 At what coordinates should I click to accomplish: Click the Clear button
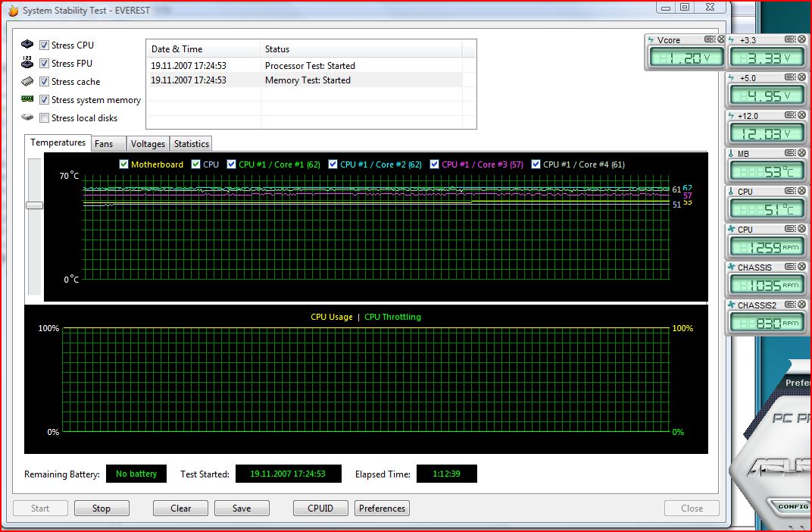coord(181,509)
